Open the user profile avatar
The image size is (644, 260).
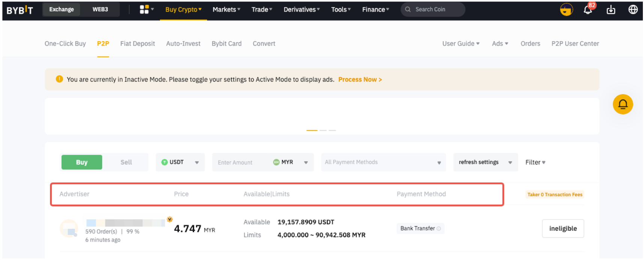(566, 10)
